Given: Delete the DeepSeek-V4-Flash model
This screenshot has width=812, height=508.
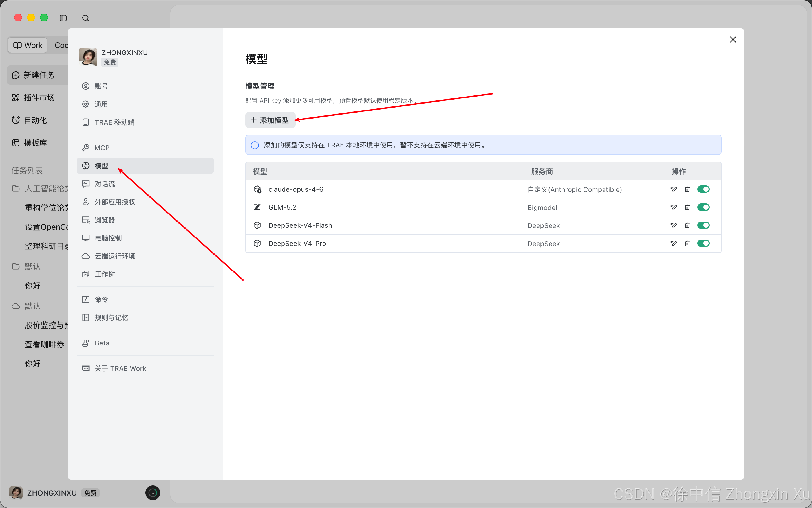Looking at the screenshot, I should click(687, 225).
